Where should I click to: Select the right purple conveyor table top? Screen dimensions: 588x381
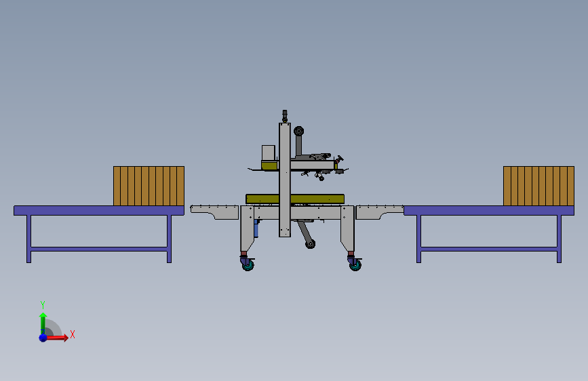click(488, 210)
